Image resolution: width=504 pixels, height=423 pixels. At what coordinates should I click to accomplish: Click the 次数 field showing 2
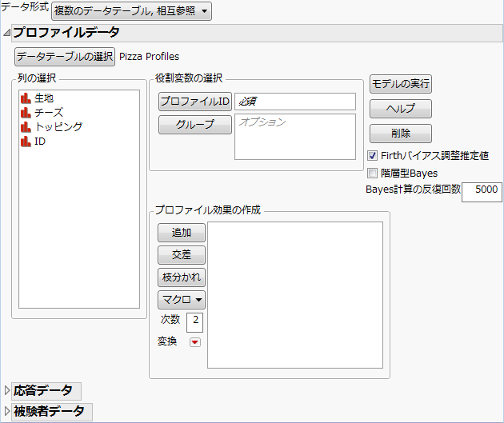(194, 322)
